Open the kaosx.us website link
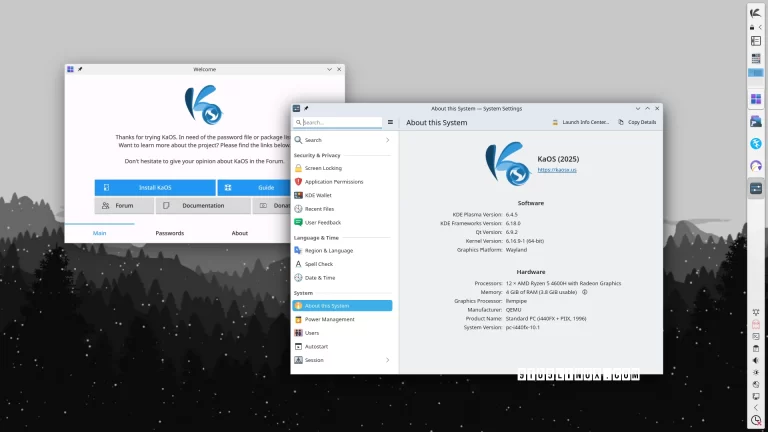 click(558, 170)
